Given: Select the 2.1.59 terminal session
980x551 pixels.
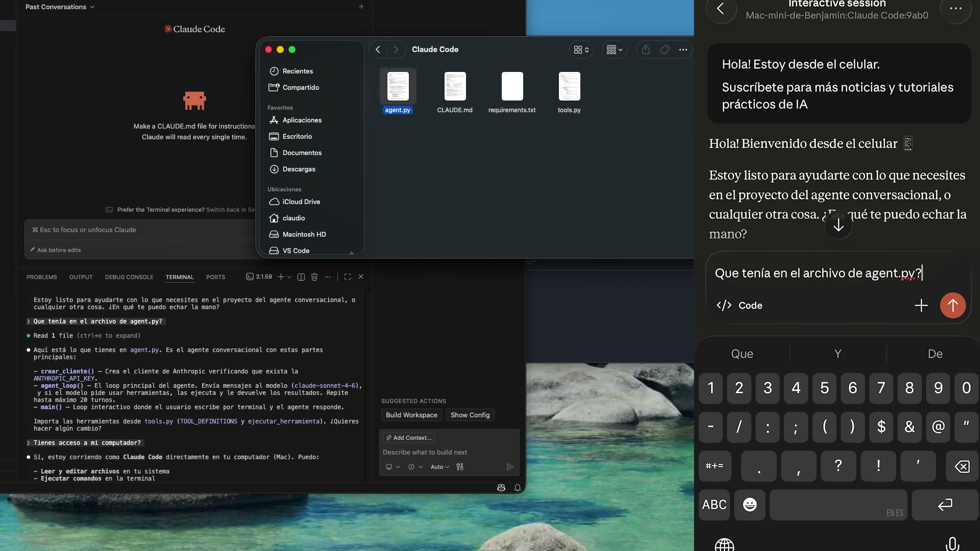Looking at the screenshot, I should tap(259, 277).
